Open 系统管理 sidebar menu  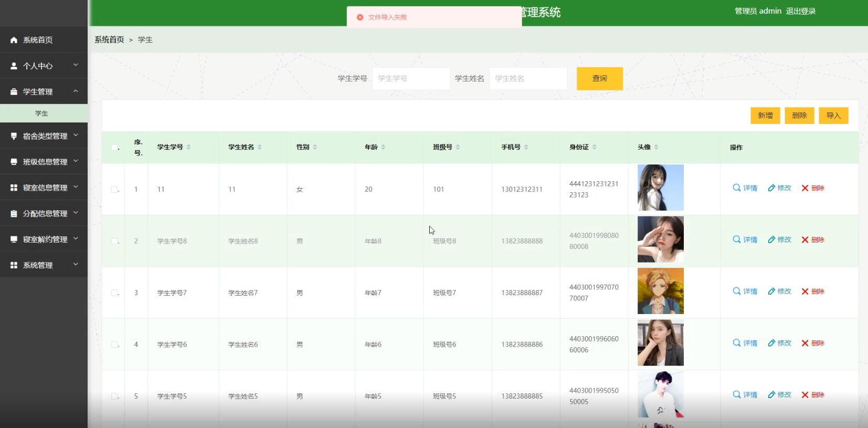pyautogui.click(x=44, y=265)
